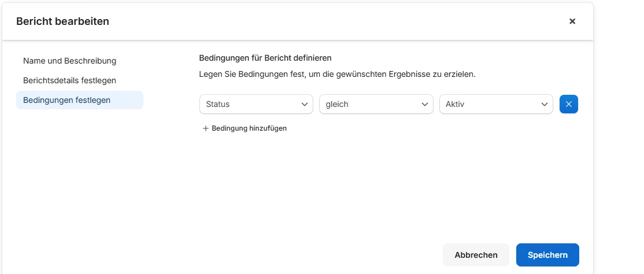Viewport: 644px width, 274px height.
Task: Click the plus icon before Bedingung hinzufügen
Action: pos(205,128)
